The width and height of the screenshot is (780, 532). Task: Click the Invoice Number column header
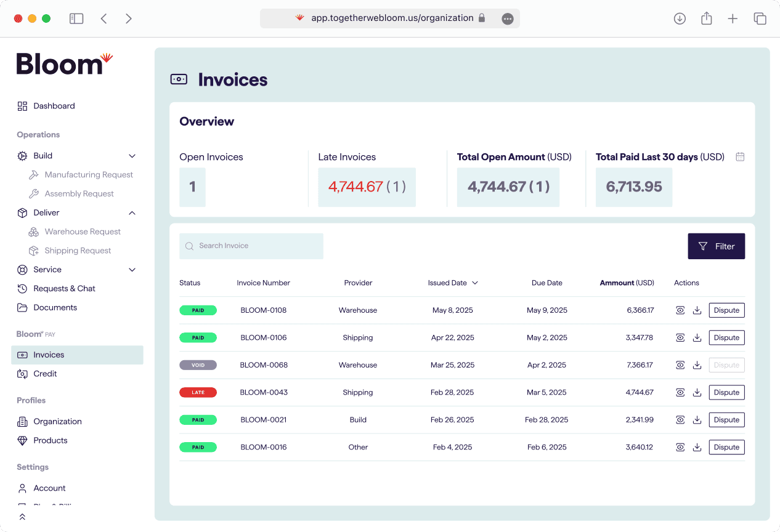[x=263, y=283]
